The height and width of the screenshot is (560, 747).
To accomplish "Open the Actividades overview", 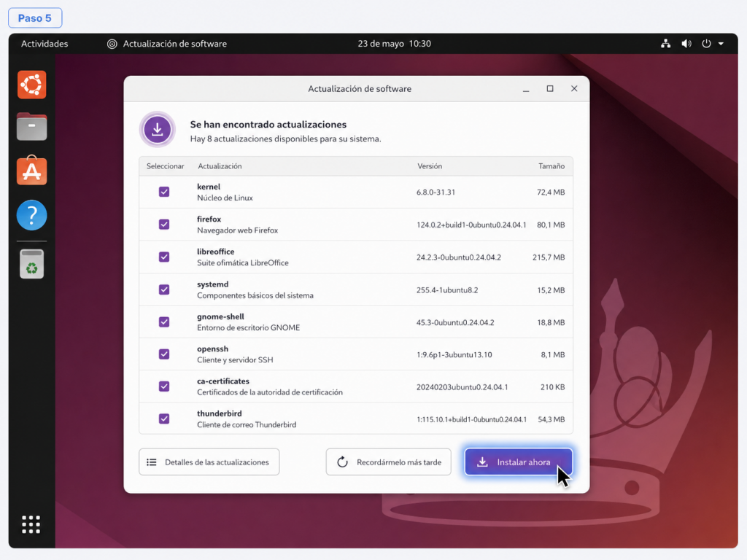I will (x=44, y=44).
